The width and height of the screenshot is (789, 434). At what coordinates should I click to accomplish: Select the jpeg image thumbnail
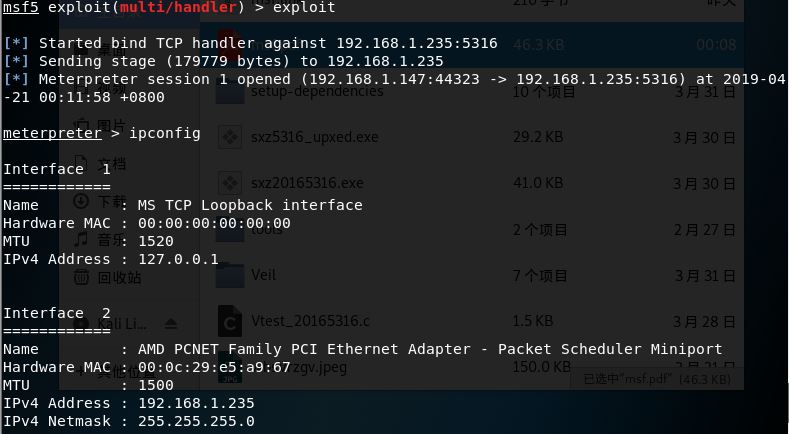[x=230, y=367]
